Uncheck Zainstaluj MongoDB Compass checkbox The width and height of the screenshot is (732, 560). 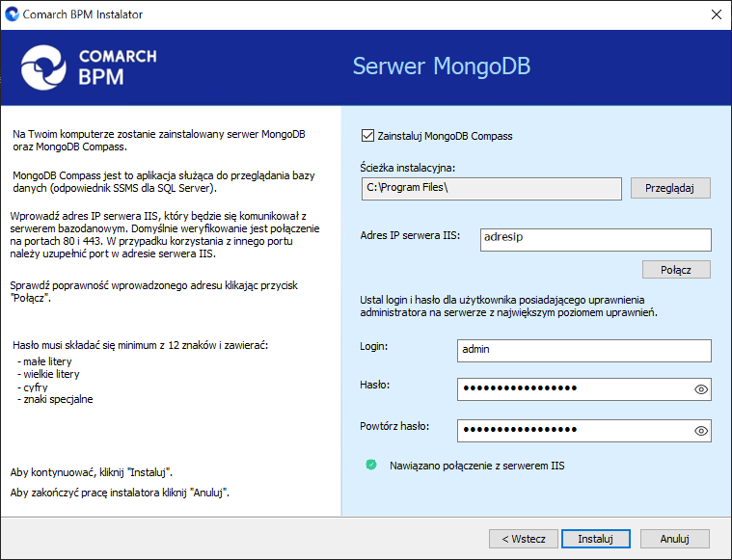click(x=367, y=136)
